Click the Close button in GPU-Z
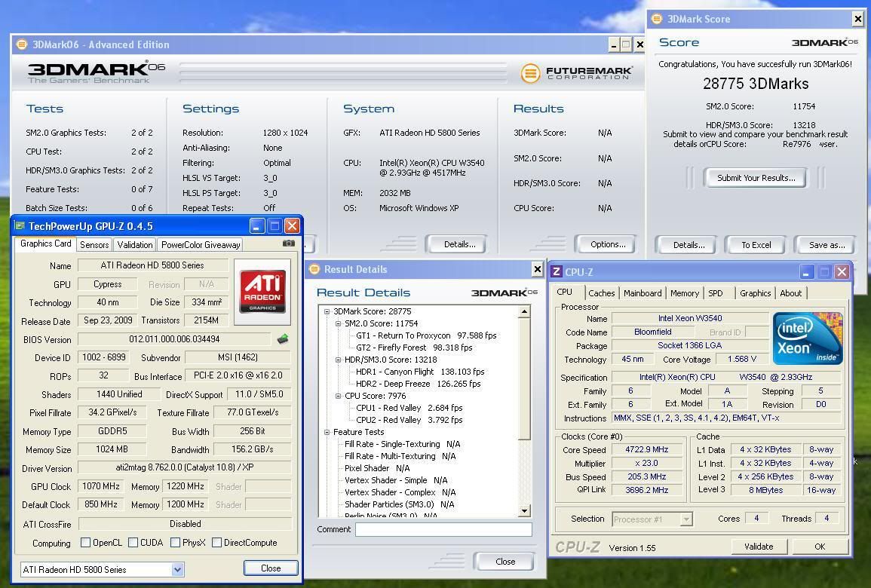This screenshot has height=588, width=871. click(x=271, y=568)
